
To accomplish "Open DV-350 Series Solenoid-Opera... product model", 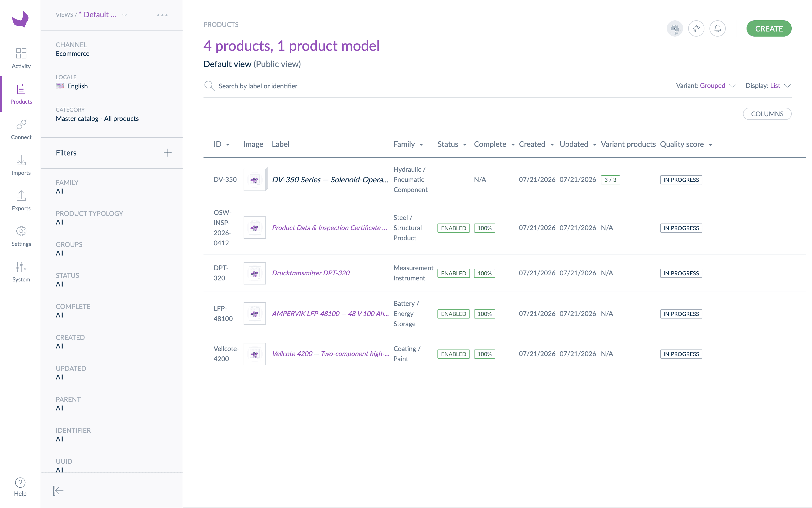I will 330,179.
